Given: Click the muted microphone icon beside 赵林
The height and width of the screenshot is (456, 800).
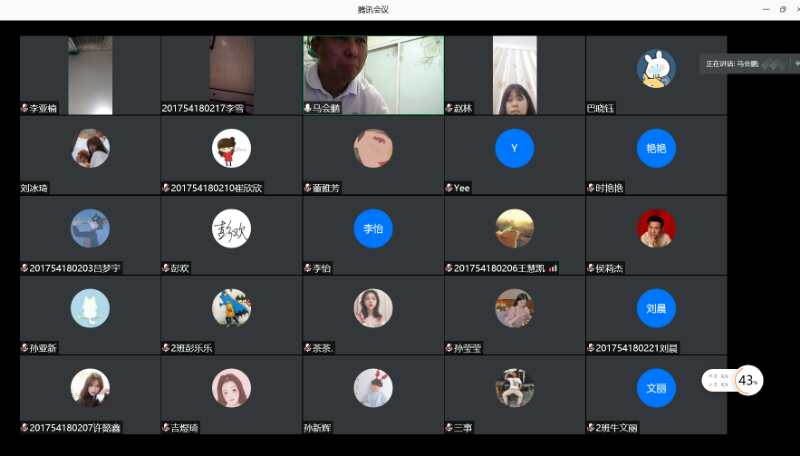Looking at the screenshot, I should click(x=449, y=108).
